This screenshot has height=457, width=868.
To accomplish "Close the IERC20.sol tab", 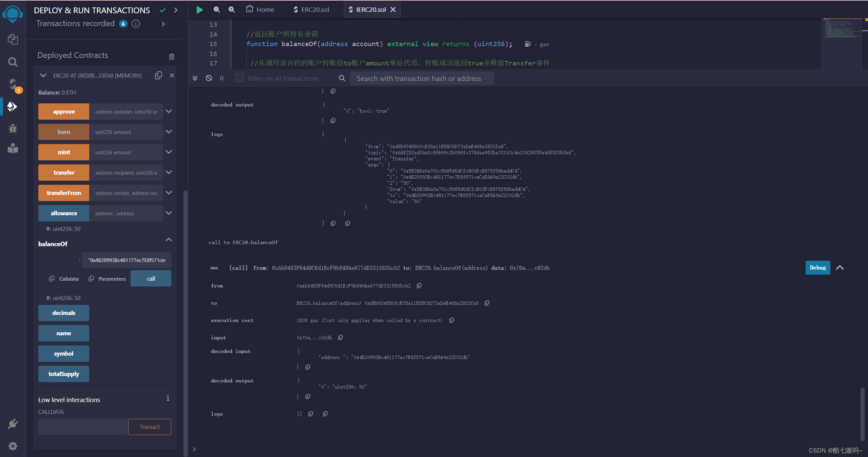I will point(393,9).
